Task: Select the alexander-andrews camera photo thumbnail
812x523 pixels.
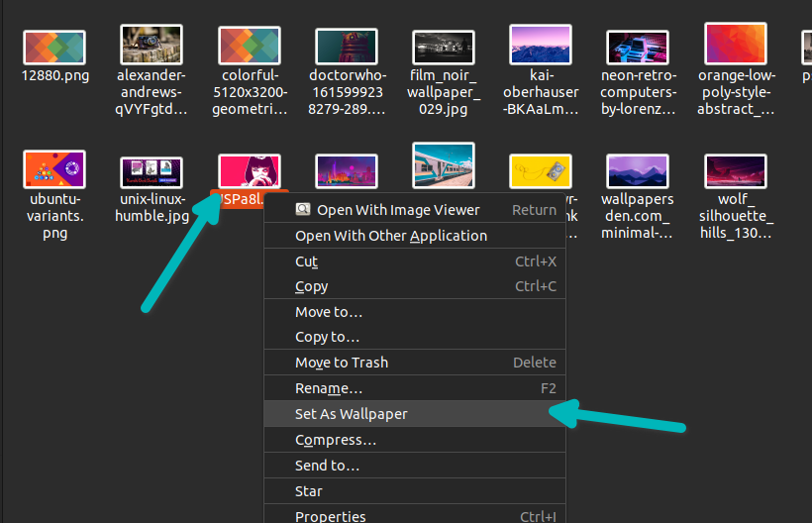Action: (x=152, y=45)
